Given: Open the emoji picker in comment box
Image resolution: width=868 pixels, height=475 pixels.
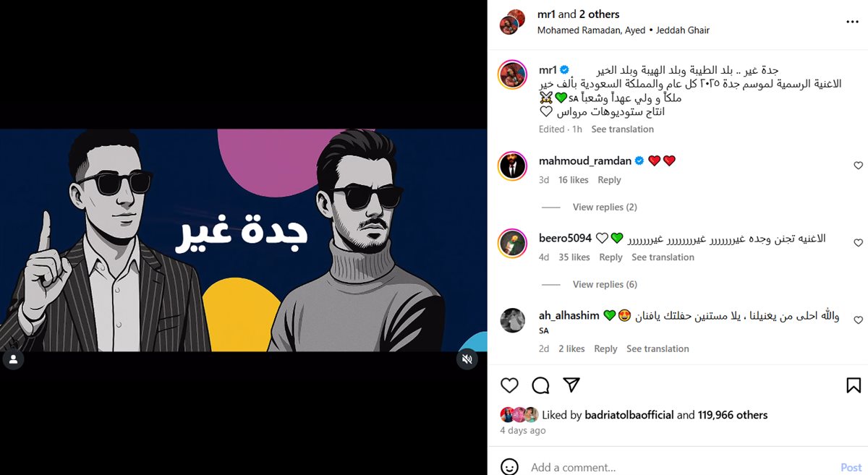Looking at the screenshot, I should pos(510,467).
